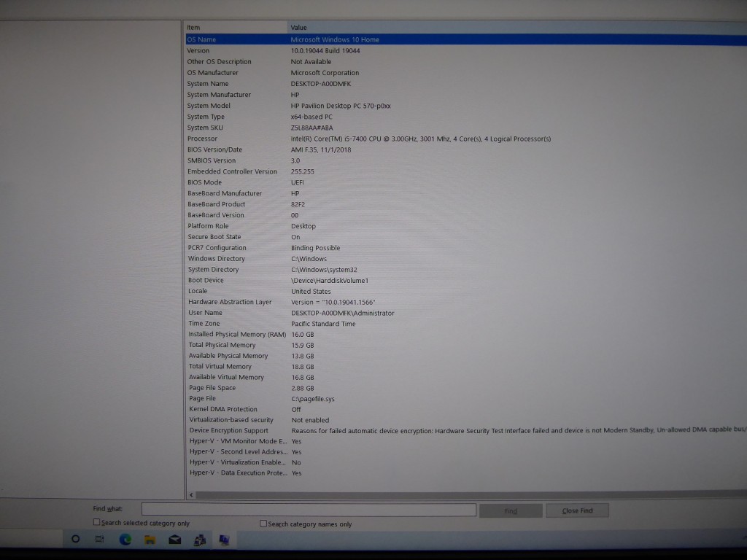
Task: Click the horizontal scrollbar left arrow
Action: click(191, 495)
